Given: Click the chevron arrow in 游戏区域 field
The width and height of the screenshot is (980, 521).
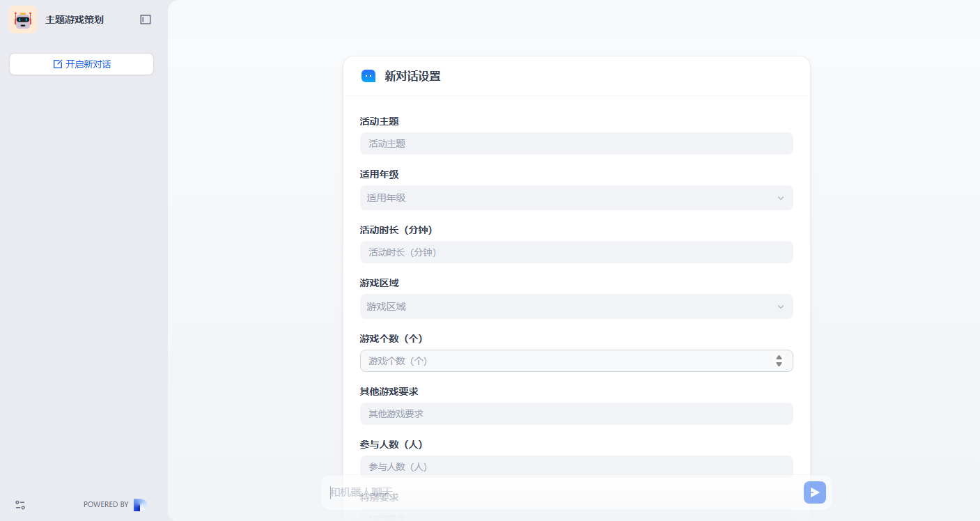Looking at the screenshot, I should pos(780,307).
